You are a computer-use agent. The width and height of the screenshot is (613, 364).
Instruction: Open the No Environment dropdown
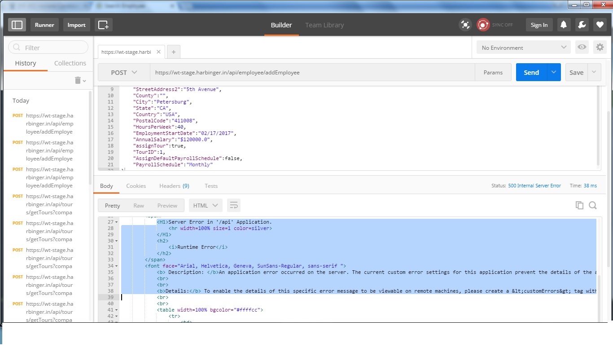coord(524,48)
